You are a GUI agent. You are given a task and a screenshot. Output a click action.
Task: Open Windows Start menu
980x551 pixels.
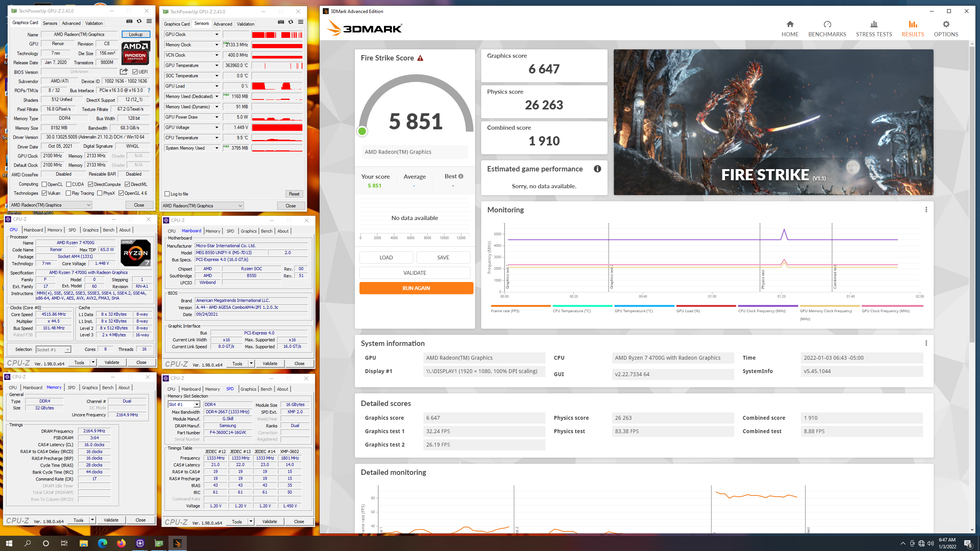pos(9,543)
